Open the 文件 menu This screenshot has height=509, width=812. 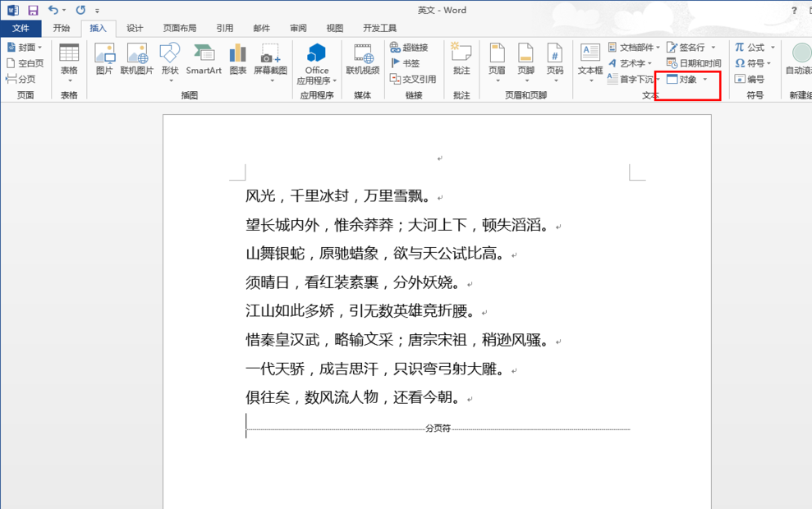(21, 26)
